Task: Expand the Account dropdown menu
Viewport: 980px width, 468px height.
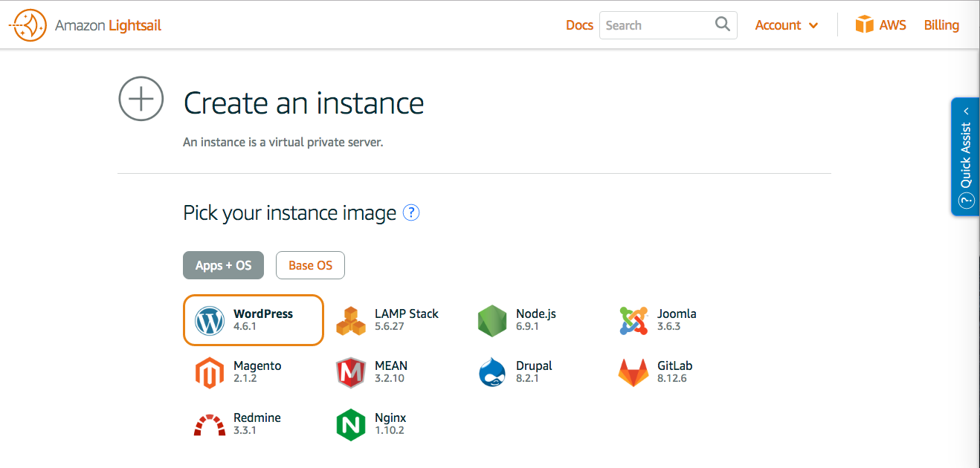Action: click(786, 25)
